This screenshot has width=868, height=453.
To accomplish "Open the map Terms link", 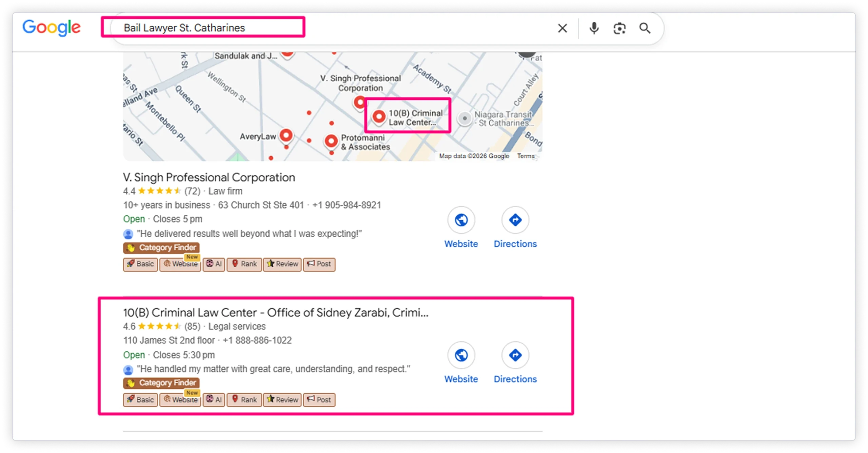I will [526, 156].
